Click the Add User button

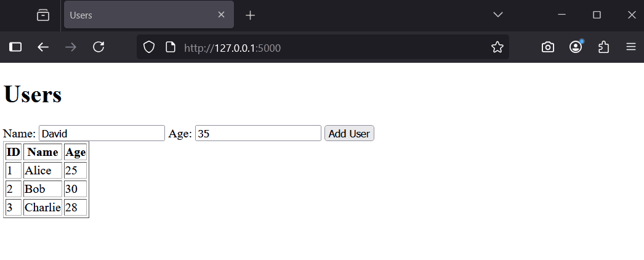click(349, 134)
